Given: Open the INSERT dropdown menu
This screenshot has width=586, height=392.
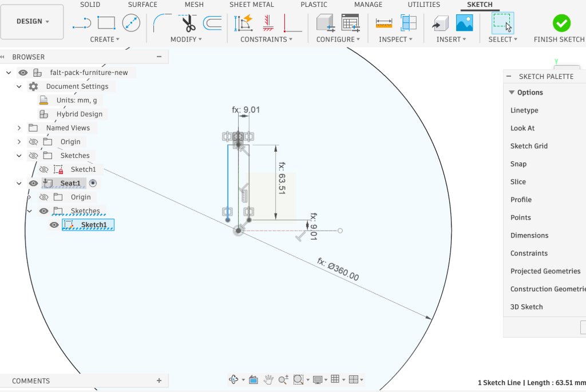Looking at the screenshot, I should tap(451, 39).
